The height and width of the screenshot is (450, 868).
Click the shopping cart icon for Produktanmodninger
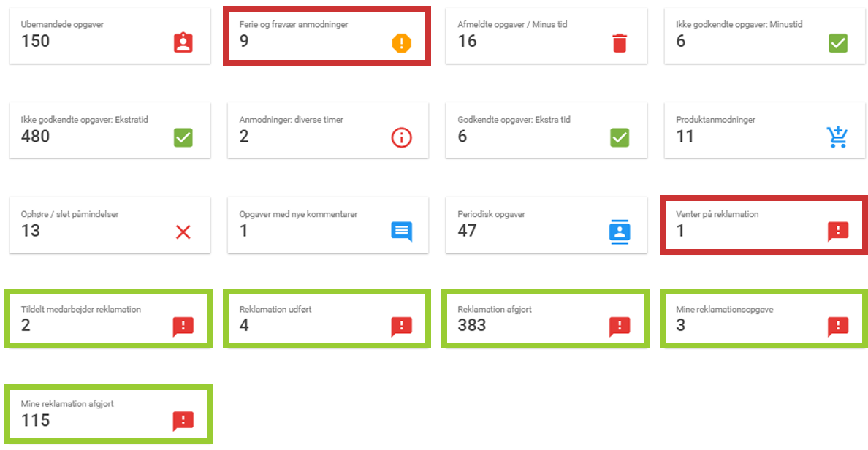(837, 137)
